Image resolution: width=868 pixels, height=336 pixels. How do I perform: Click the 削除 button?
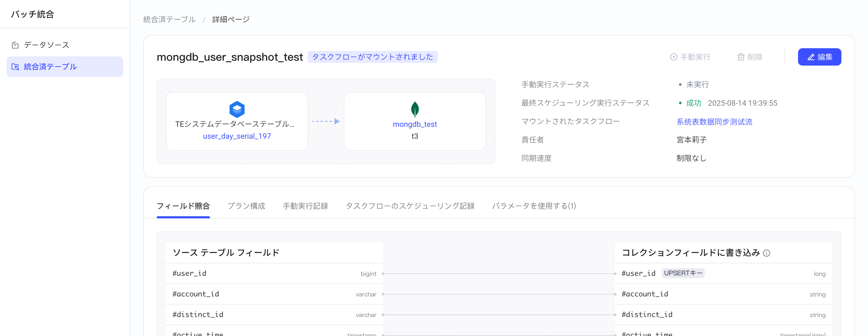(750, 57)
